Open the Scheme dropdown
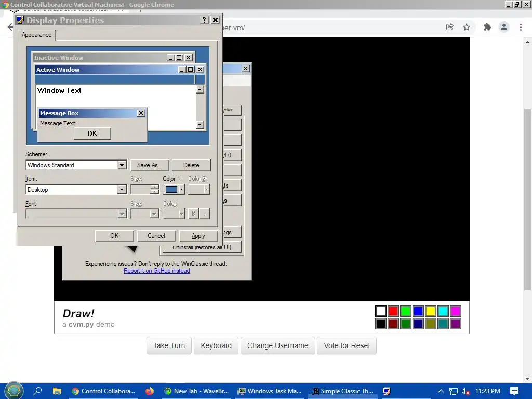 pos(122,165)
